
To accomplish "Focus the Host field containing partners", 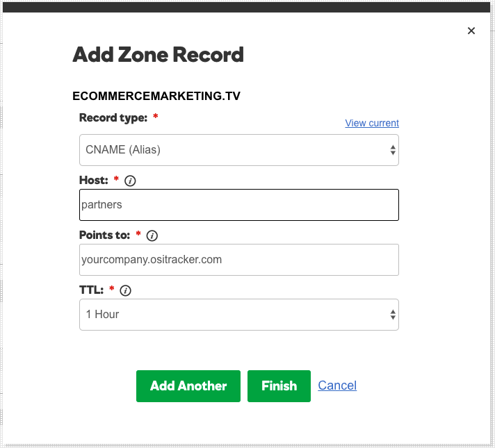I will pos(239,205).
